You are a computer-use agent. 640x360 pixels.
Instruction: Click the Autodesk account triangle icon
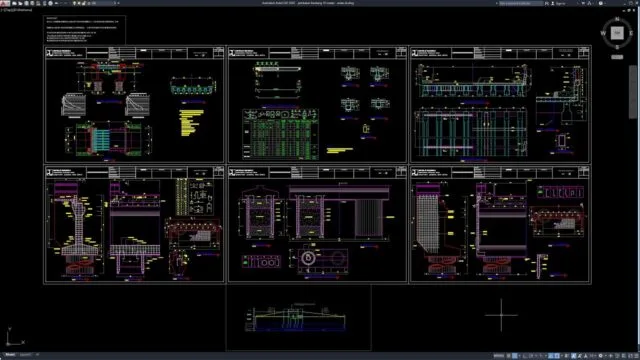click(x=589, y=3)
